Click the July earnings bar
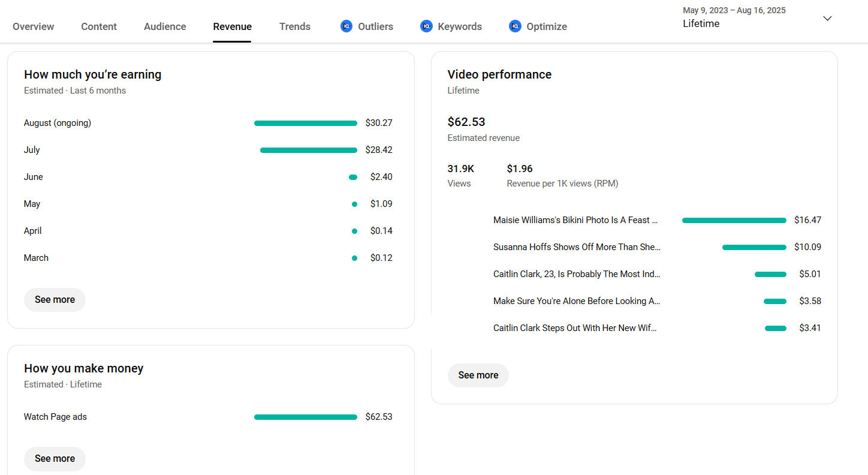This screenshot has height=475, width=868. [308, 151]
